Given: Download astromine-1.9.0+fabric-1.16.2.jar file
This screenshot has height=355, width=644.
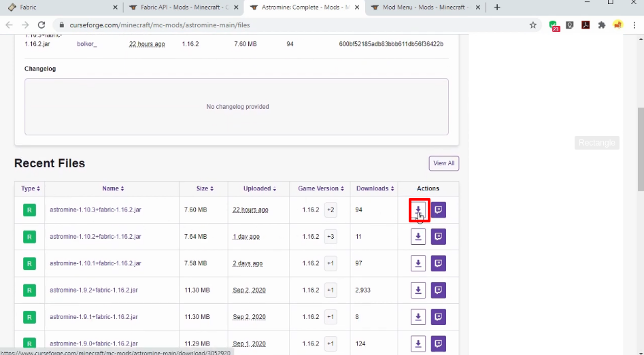Looking at the screenshot, I should [x=418, y=343].
